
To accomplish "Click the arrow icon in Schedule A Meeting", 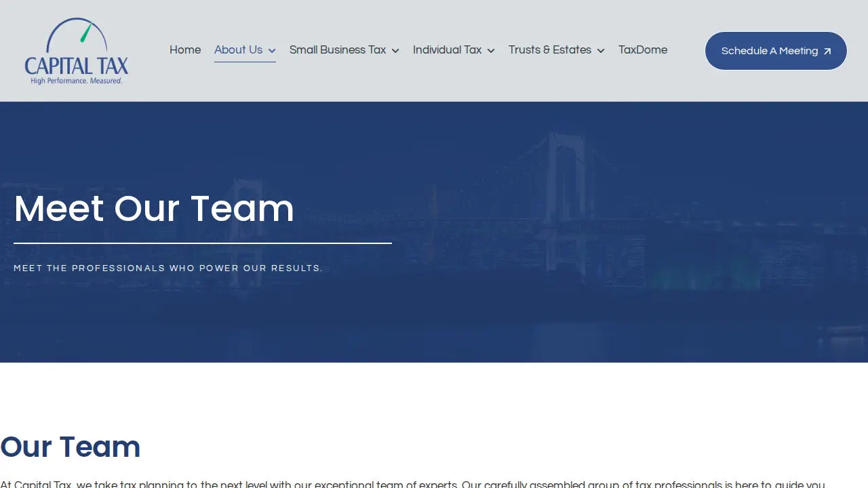I will (x=827, y=51).
